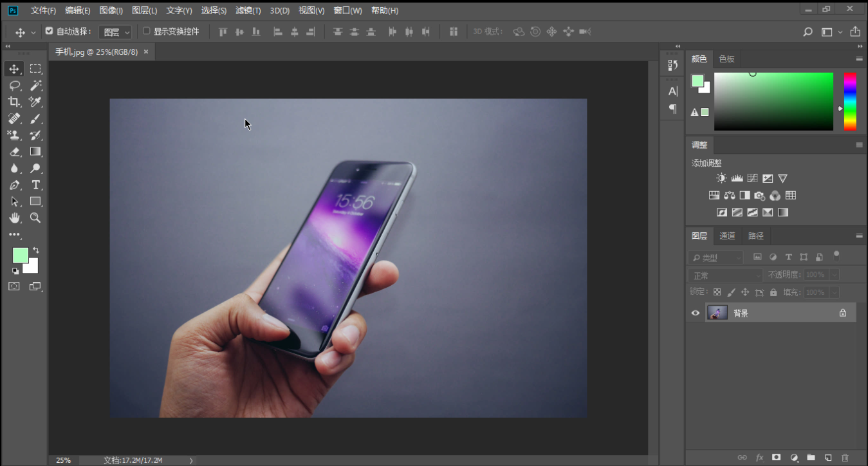868x466 pixels.
Task: Select the Gradient tool
Action: pos(35,152)
